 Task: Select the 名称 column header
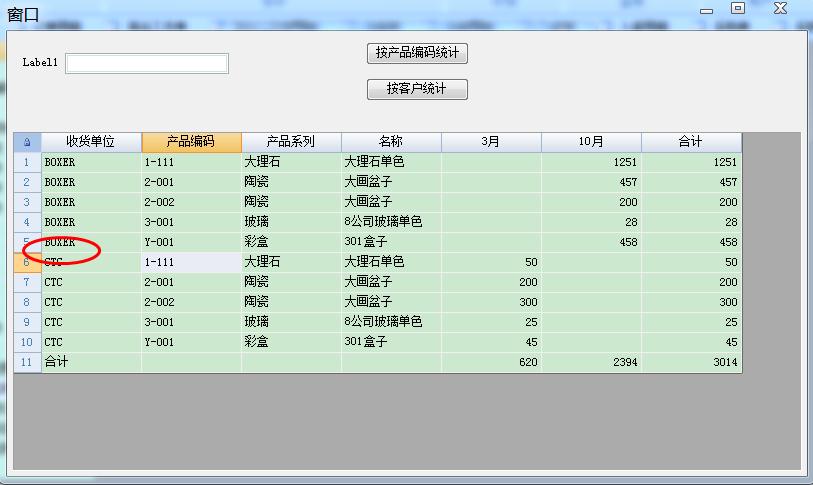(x=391, y=142)
